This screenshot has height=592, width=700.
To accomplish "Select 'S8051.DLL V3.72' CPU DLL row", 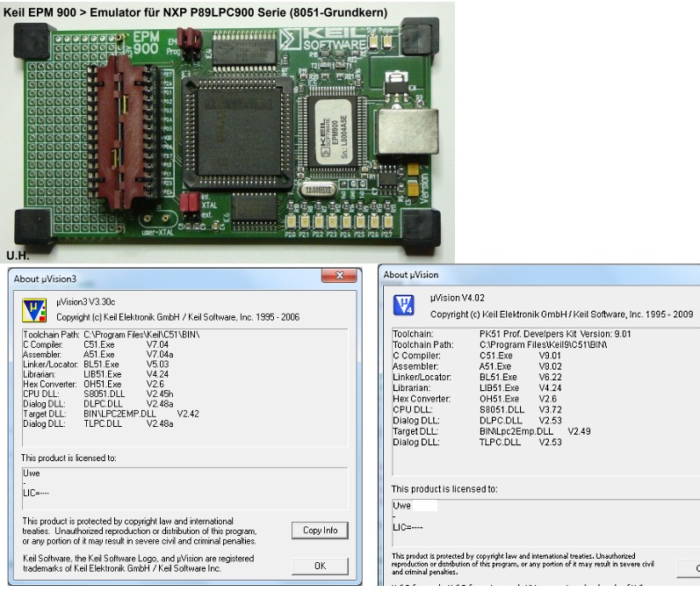I will click(x=477, y=410).
